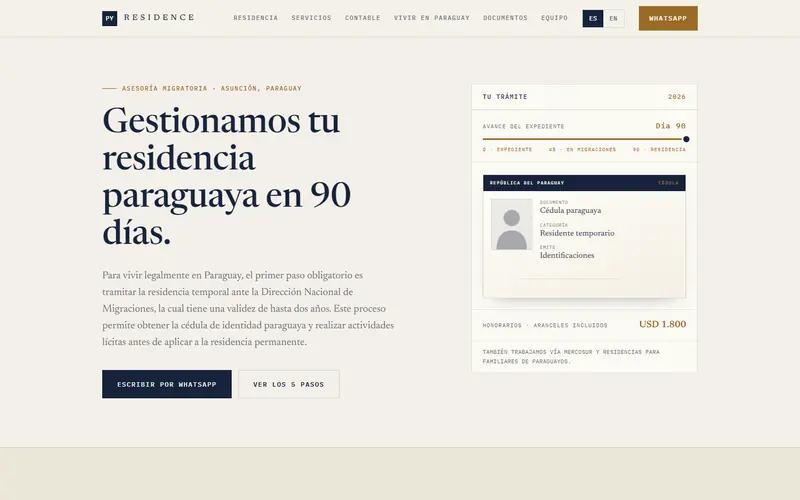Click the Mercosur residencias footnote text

coord(571,356)
